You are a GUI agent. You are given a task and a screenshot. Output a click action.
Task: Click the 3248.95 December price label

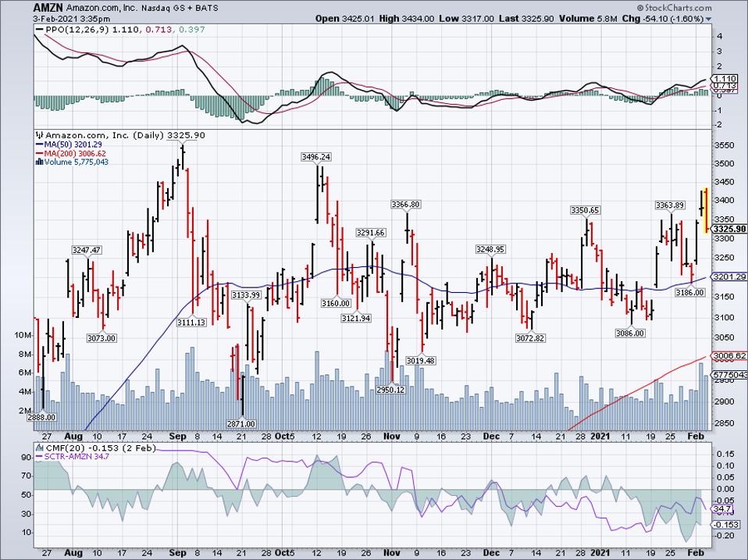tap(490, 249)
